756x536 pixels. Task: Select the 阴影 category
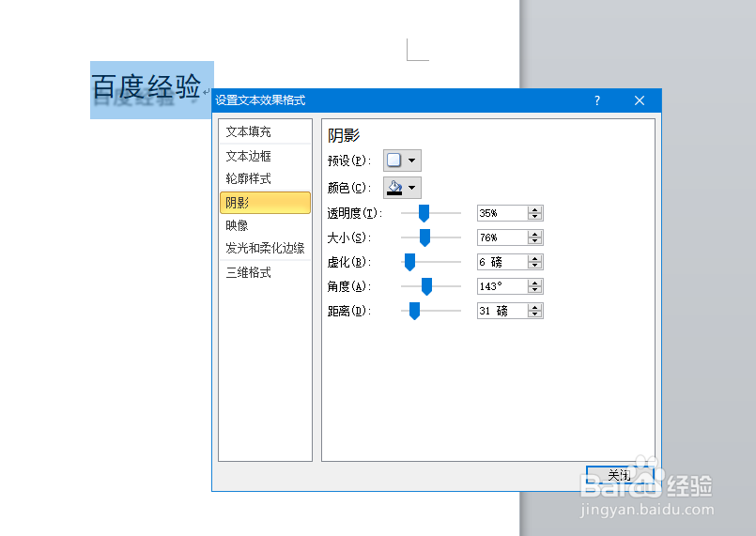click(265, 203)
